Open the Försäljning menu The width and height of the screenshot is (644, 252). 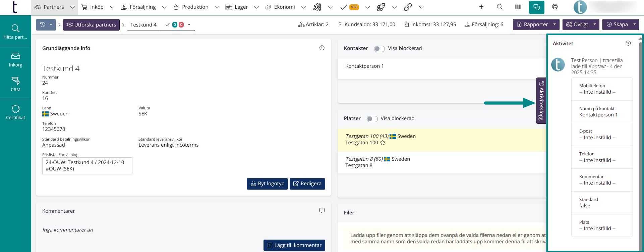(x=143, y=7)
